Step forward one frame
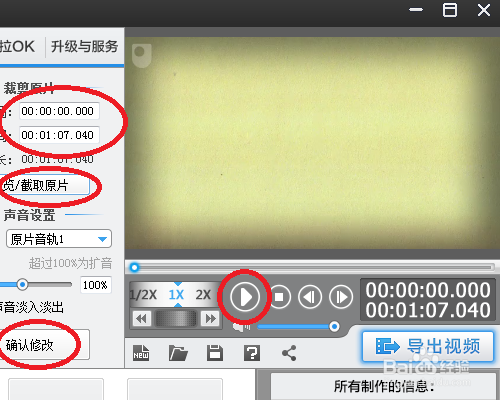500x400 pixels. 341,297
